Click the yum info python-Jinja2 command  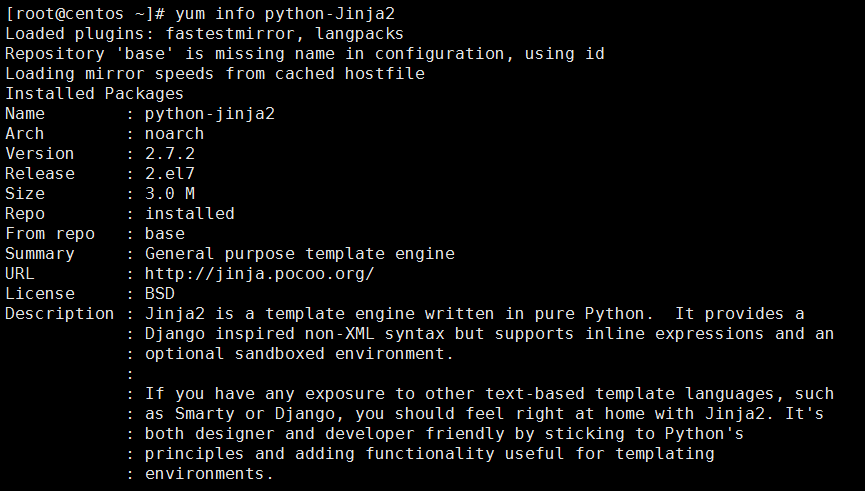point(285,14)
